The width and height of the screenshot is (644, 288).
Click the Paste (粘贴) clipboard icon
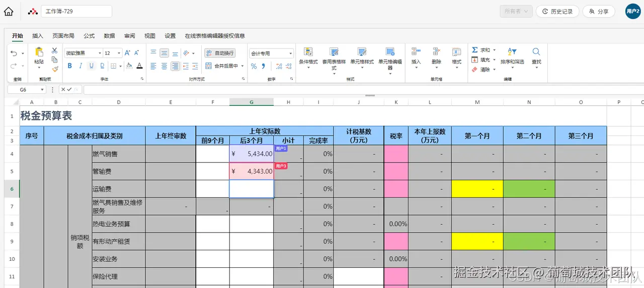click(x=39, y=52)
